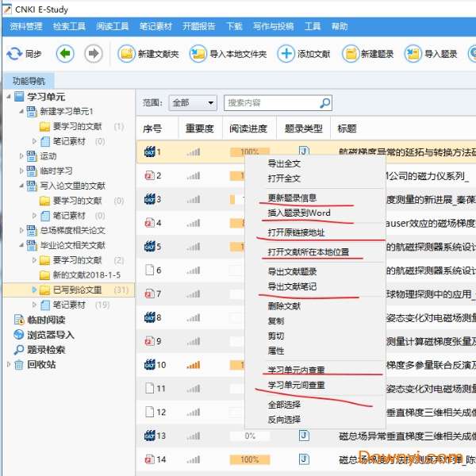Click the 100% reading progress bar in row 14
The width and height of the screenshot is (476, 476).
pyautogui.click(x=250, y=459)
